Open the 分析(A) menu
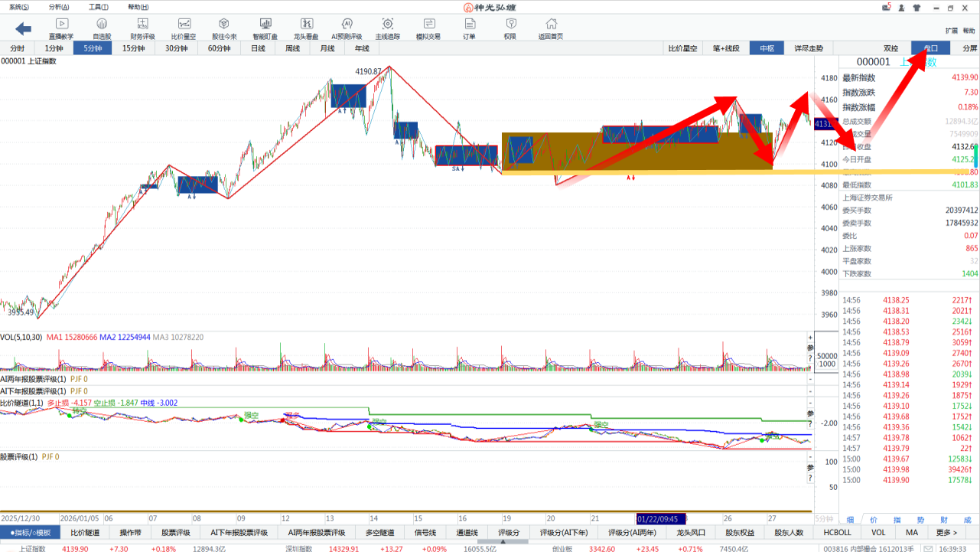Screen dimensions: 980x552 pyautogui.click(x=58, y=7)
